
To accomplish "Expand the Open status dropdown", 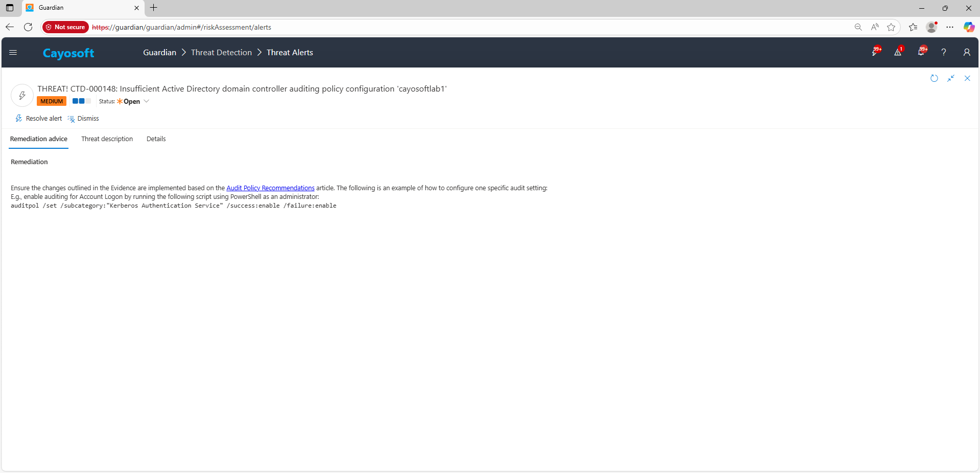I will coord(146,101).
